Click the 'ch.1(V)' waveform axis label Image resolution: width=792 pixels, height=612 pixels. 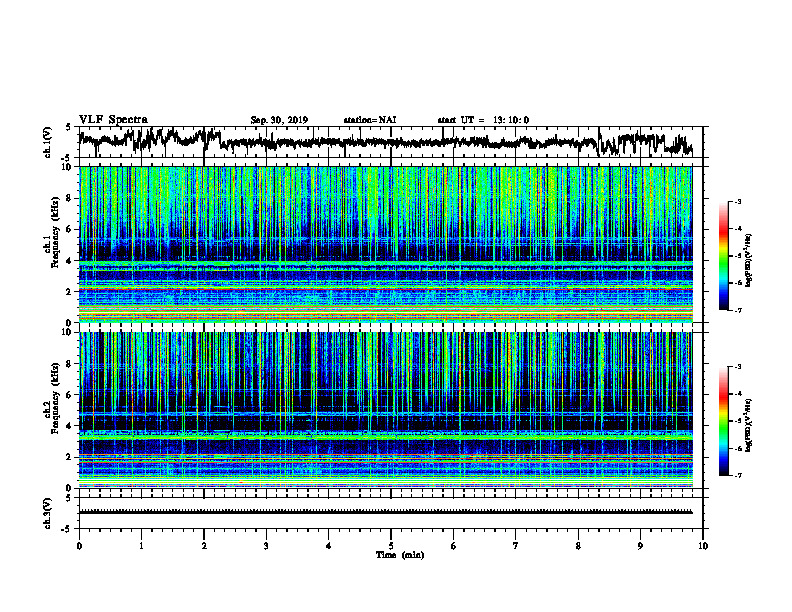tap(48, 142)
